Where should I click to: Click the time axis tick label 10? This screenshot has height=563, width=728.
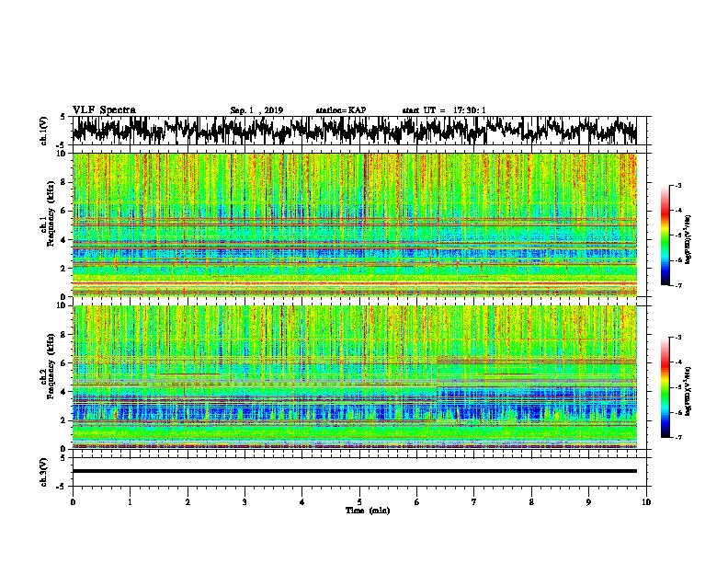(x=646, y=502)
